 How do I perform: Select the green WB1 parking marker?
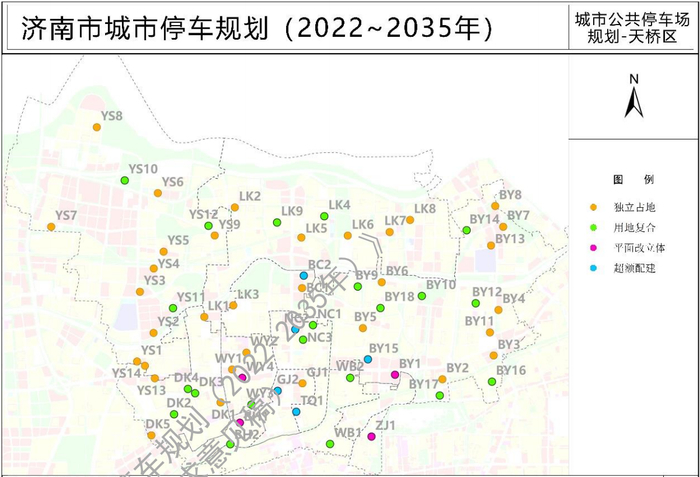click(x=330, y=444)
